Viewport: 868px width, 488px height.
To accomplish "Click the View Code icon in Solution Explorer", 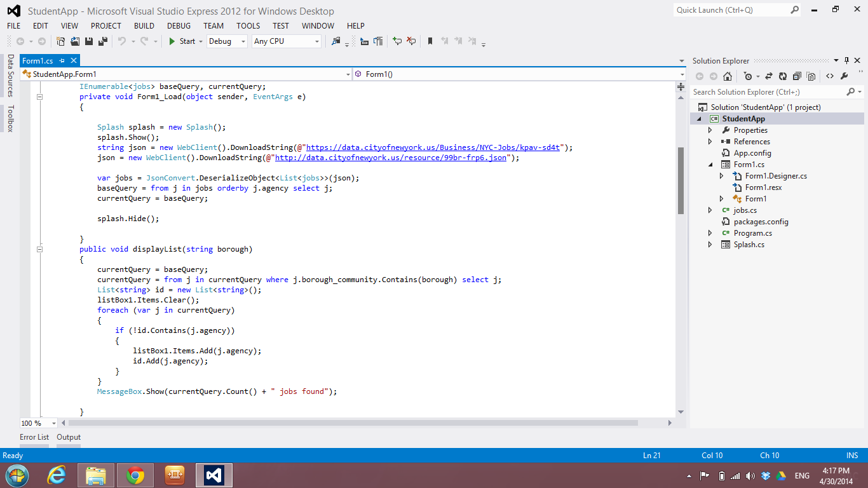I will click(830, 76).
